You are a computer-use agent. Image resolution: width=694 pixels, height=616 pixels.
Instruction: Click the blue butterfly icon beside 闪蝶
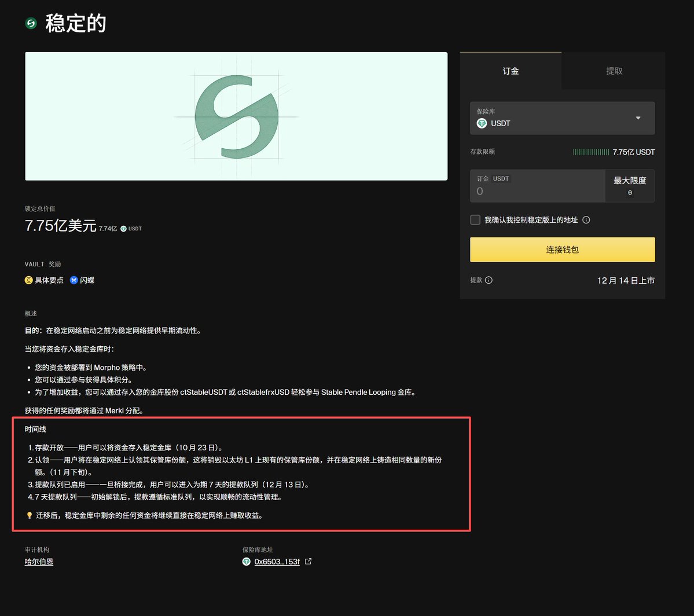coord(74,280)
